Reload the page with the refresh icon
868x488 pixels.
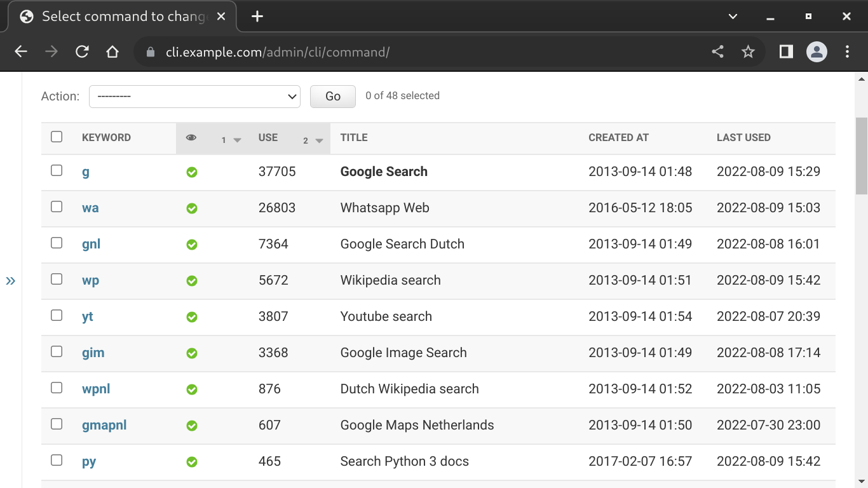82,52
